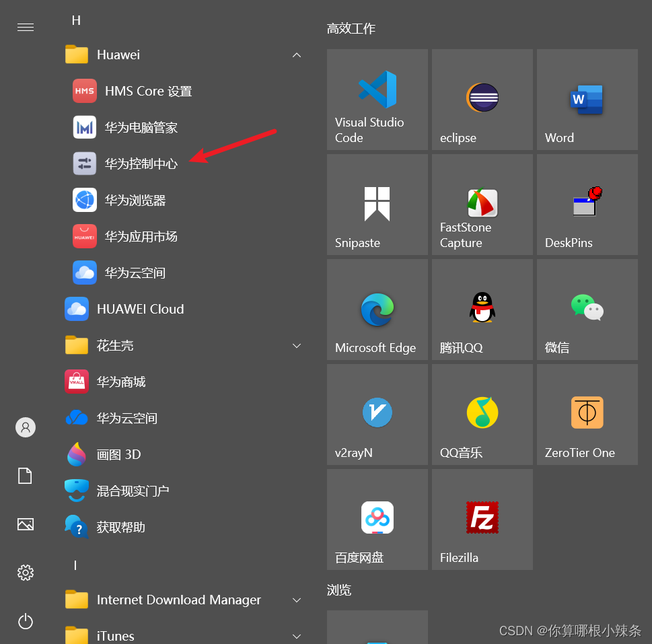Screen dimensions: 652x644
Task: Collapse the Huawei folder chevron
Action: 297,55
